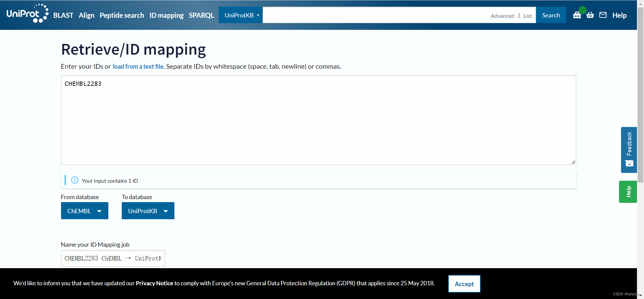Screen dimensions: 644x299
Task: Click 'Name your ID Mapping job' label
Action: 95,245
